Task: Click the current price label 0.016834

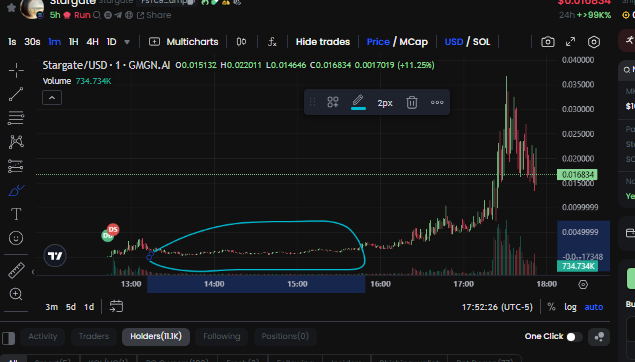Action: [x=577, y=175]
